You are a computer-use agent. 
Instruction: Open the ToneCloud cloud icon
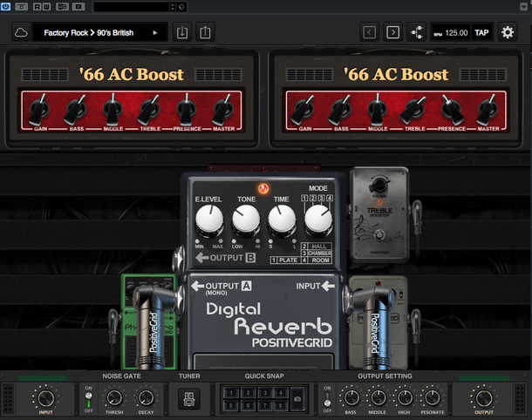(x=21, y=32)
